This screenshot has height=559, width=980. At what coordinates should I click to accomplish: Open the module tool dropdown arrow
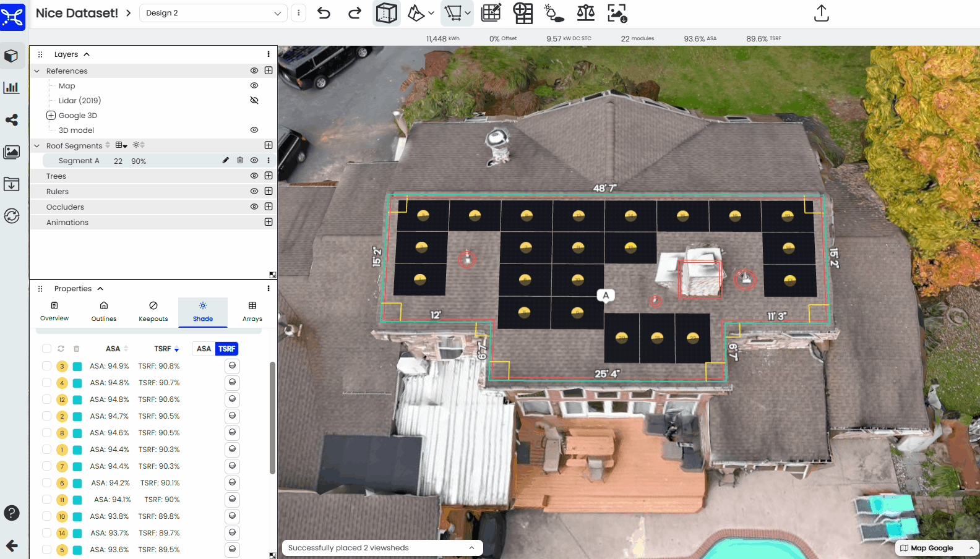click(468, 13)
